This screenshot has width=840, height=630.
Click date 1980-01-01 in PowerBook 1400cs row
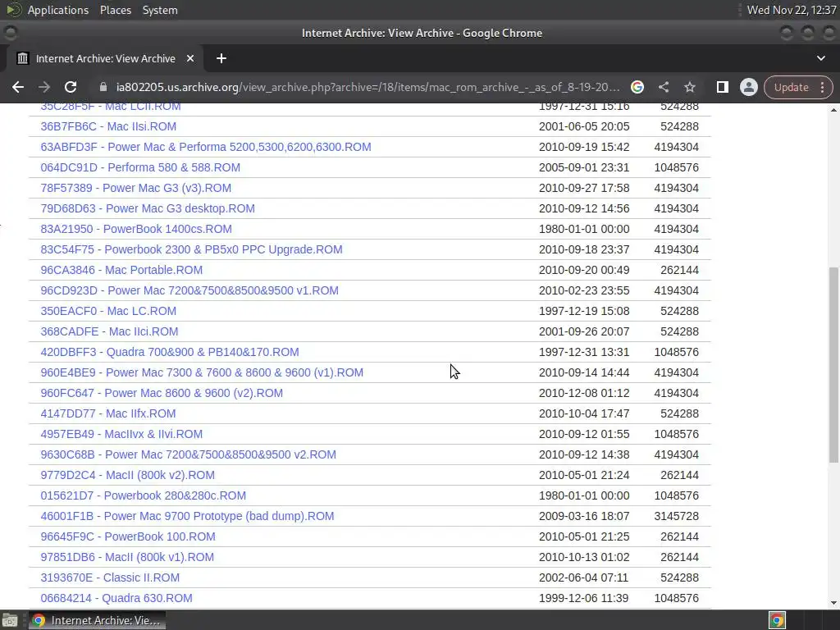pyautogui.click(x=584, y=229)
